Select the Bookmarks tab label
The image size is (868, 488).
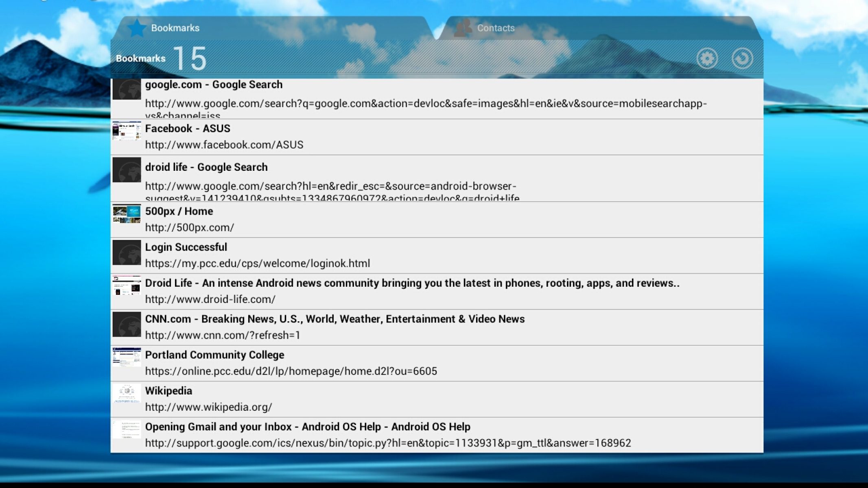click(175, 28)
